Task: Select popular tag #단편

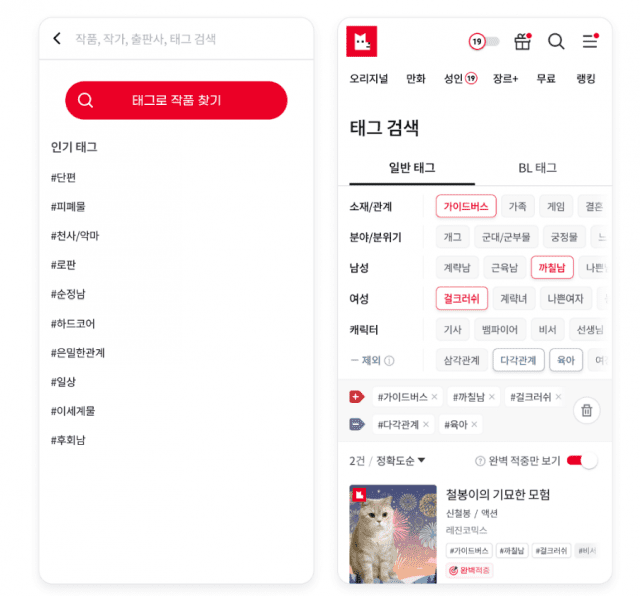Action: point(63,178)
